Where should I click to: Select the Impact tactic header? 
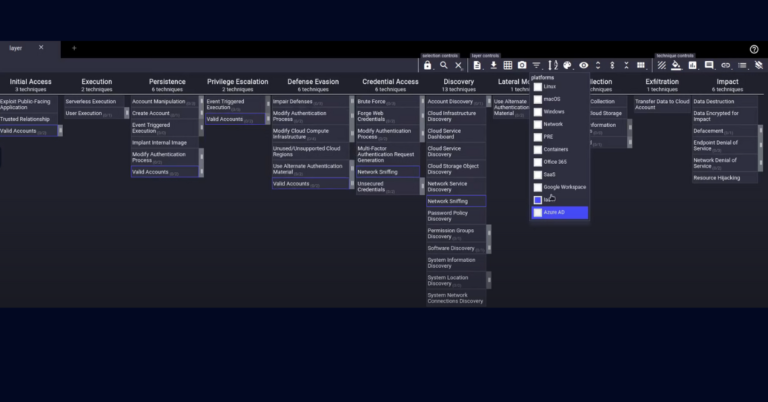727,82
